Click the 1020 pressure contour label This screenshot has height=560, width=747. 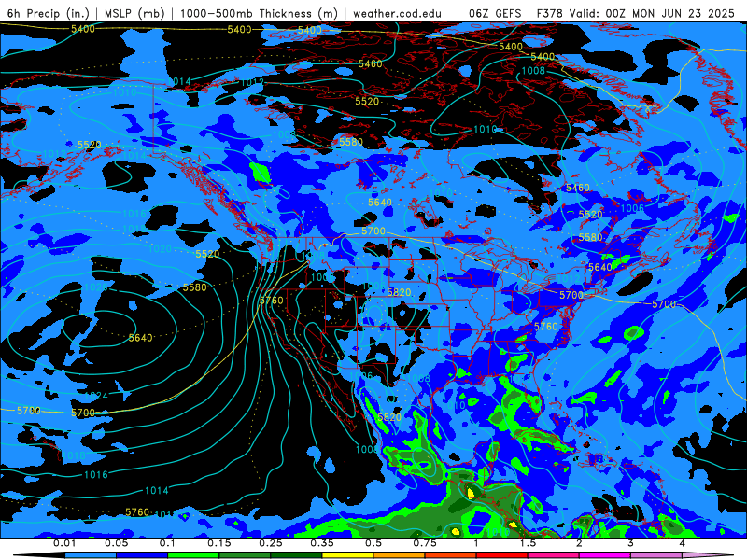[160, 248]
